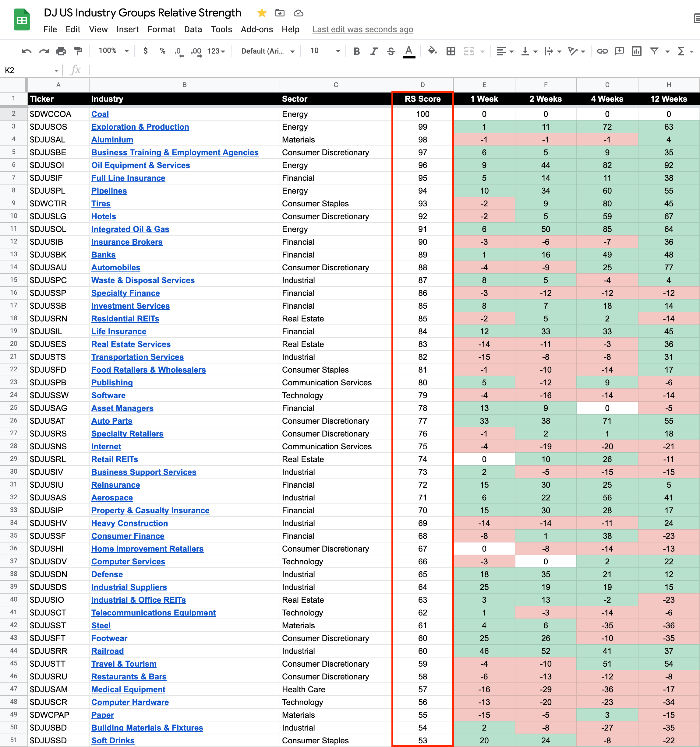Click the insert chart icon

[x=636, y=51]
